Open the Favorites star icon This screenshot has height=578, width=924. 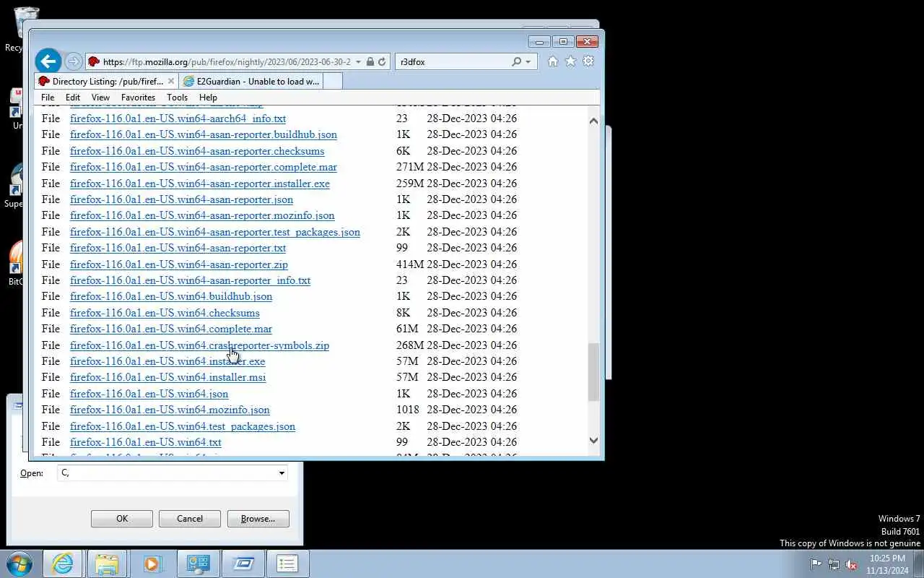click(570, 61)
